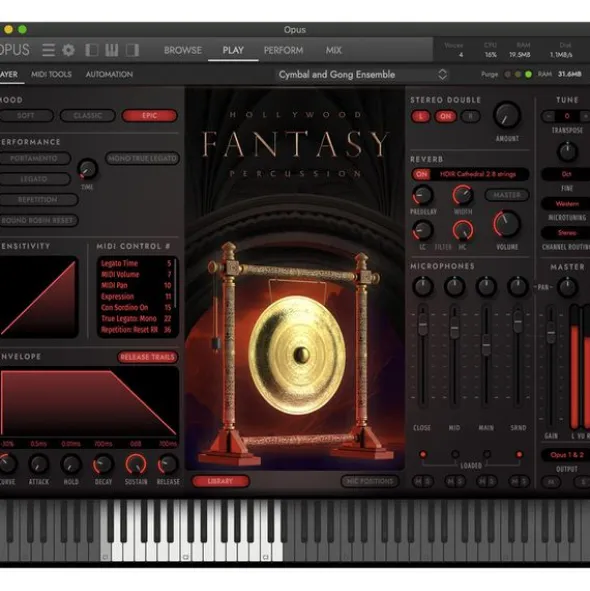Screen dimensions: 590x591
Task: Click the envelope Decay knob
Action: click(103, 464)
